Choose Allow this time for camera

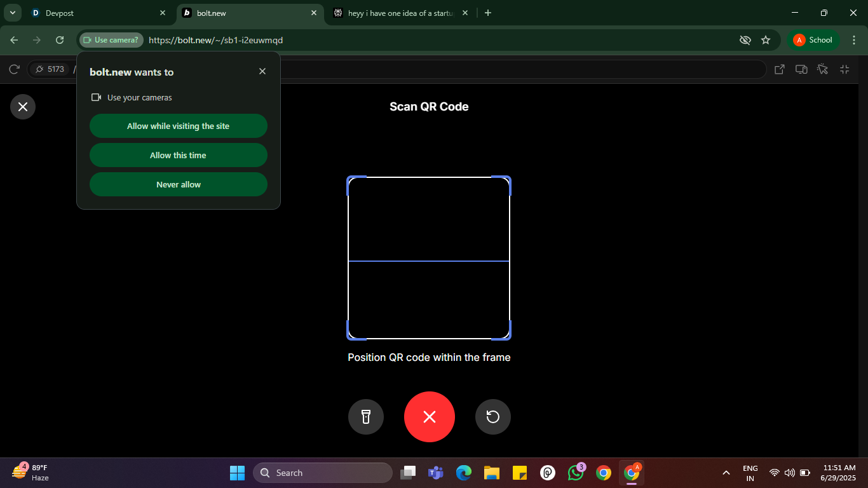tap(179, 155)
